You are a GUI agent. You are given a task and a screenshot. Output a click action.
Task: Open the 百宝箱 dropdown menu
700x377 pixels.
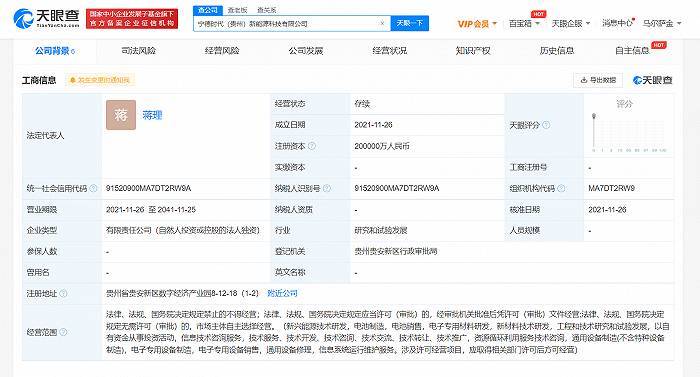524,23
